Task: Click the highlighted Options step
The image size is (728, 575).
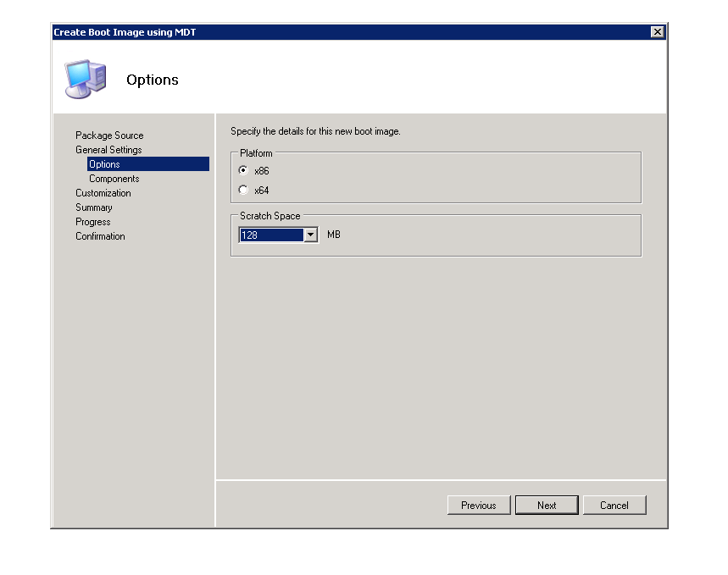Action: point(104,164)
